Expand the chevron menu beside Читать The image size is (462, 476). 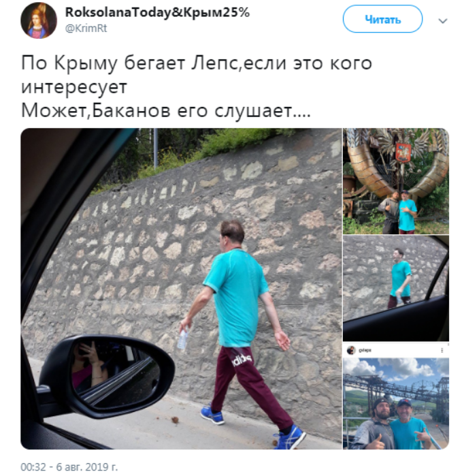pyautogui.click(x=443, y=20)
